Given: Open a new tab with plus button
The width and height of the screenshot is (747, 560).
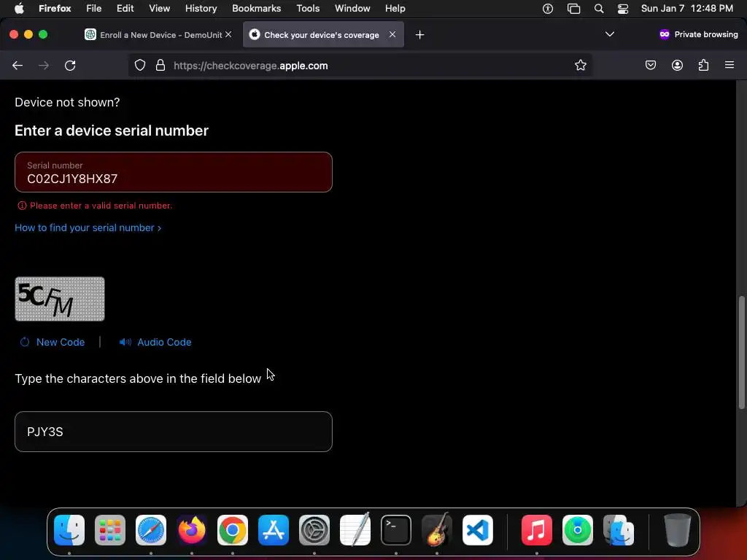Looking at the screenshot, I should click(x=419, y=35).
